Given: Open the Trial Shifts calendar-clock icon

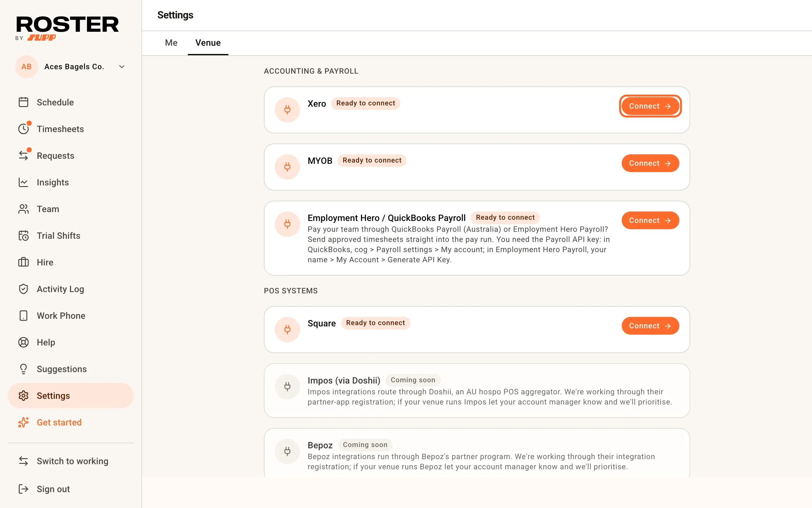Looking at the screenshot, I should pyautogui.click(x=23, y=236).
